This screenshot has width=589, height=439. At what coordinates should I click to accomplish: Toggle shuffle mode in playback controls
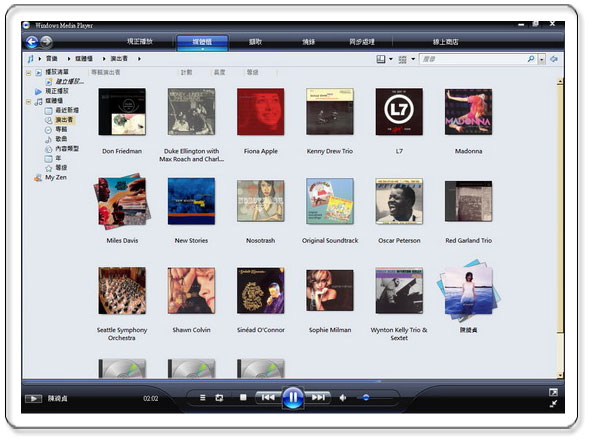pos(202,397)
